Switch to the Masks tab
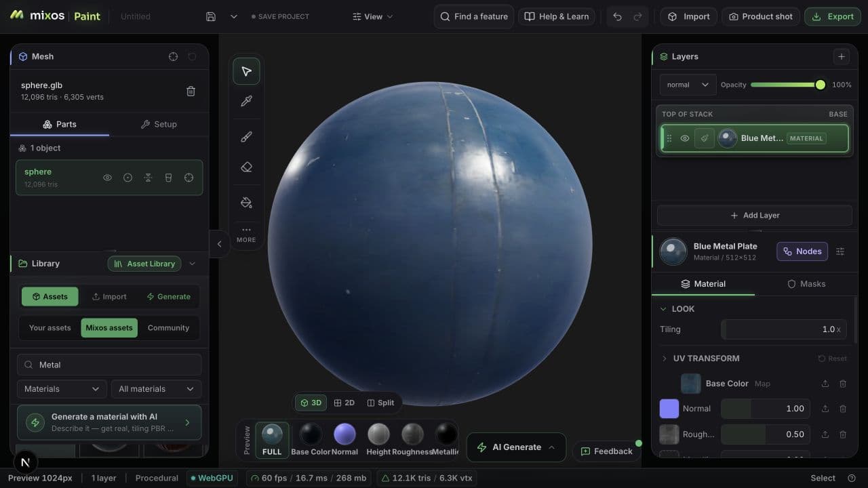The image size is (868, 488). [806, 284]
